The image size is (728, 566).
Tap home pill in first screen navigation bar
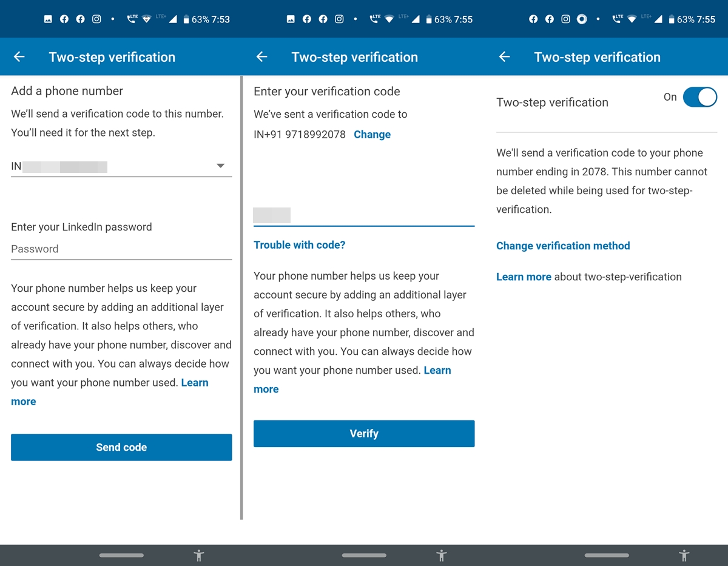click(121, 555)
